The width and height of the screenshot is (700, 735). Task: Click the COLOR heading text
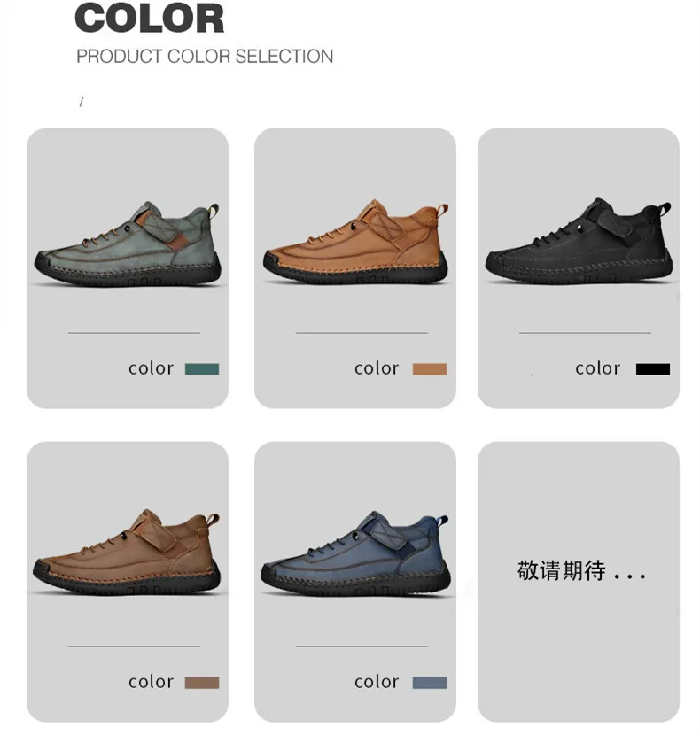point(149,18)
